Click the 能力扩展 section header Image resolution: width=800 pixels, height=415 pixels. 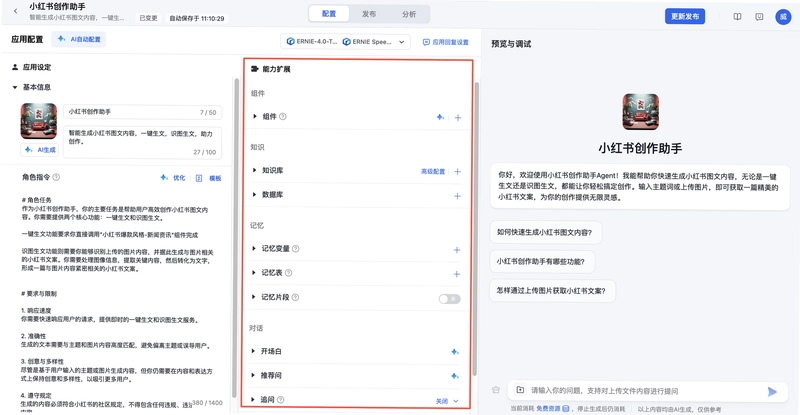[271, 69]
